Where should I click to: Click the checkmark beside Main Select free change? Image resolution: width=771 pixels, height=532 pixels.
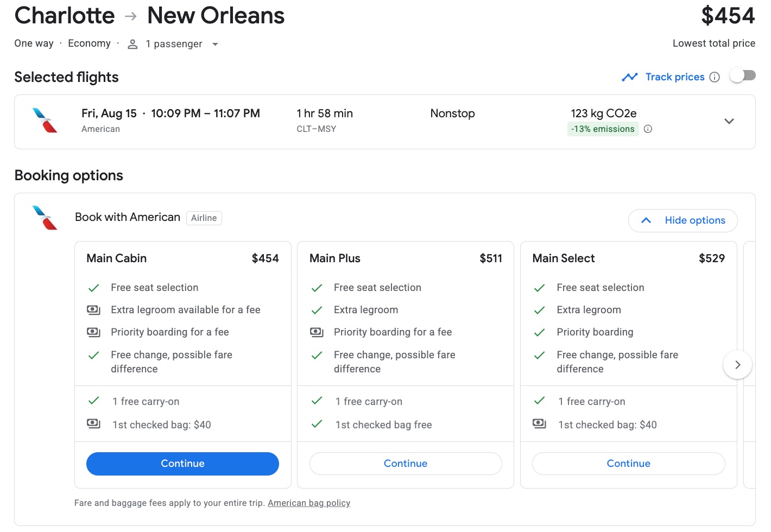click(x=539, y=355)
